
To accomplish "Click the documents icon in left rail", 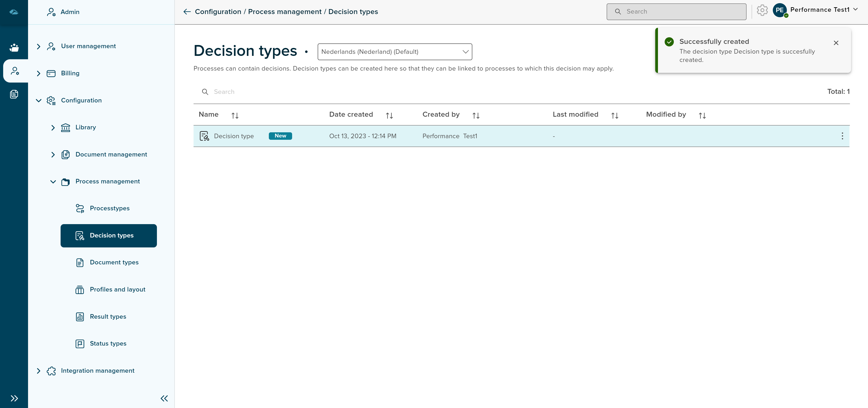I will [14, 94].
